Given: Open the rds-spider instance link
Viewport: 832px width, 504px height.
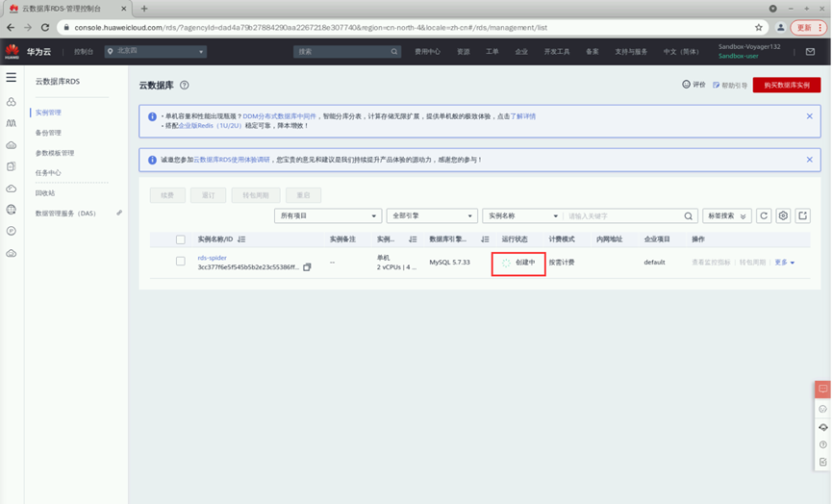Looking at the screenshot, I should 213,258.
